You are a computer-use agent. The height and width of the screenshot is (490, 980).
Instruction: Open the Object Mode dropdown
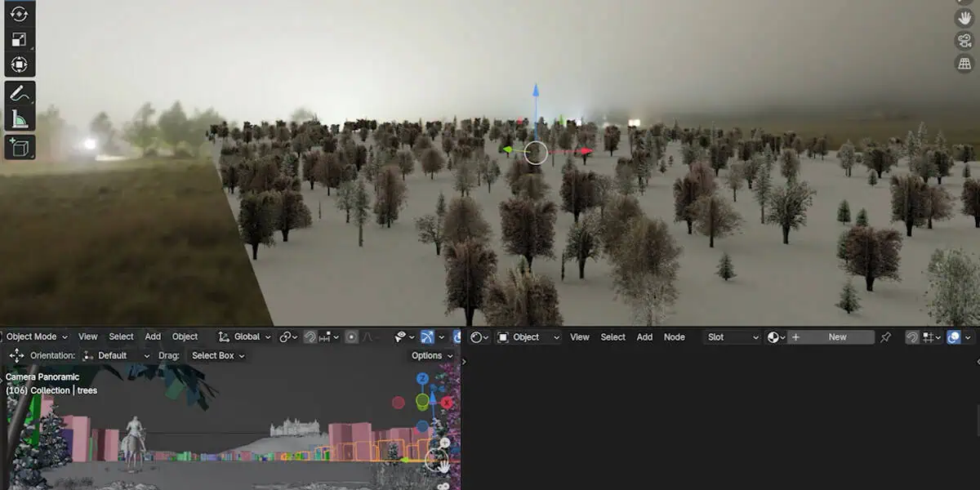(x=36, y=336)
